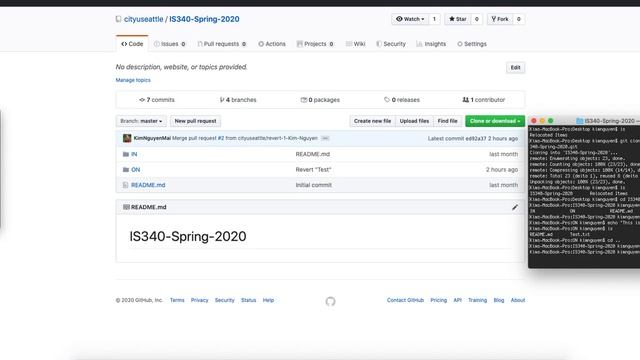Edit README with the pencil icon
This screenshot has height=360, width=640.
tap(515, 207)
